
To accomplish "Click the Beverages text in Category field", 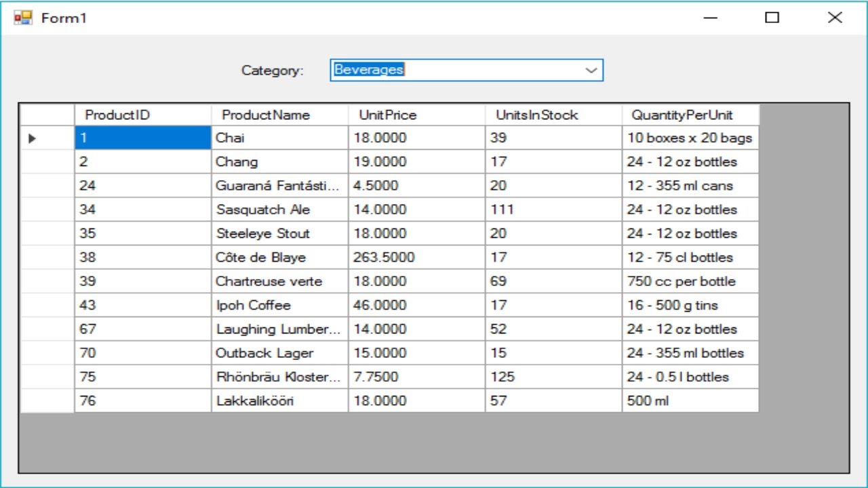I will click(x=369, y=69).
